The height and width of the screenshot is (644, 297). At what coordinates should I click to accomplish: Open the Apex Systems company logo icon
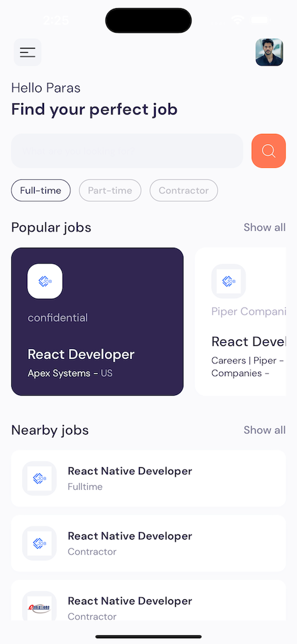click(x=45, y=281)
